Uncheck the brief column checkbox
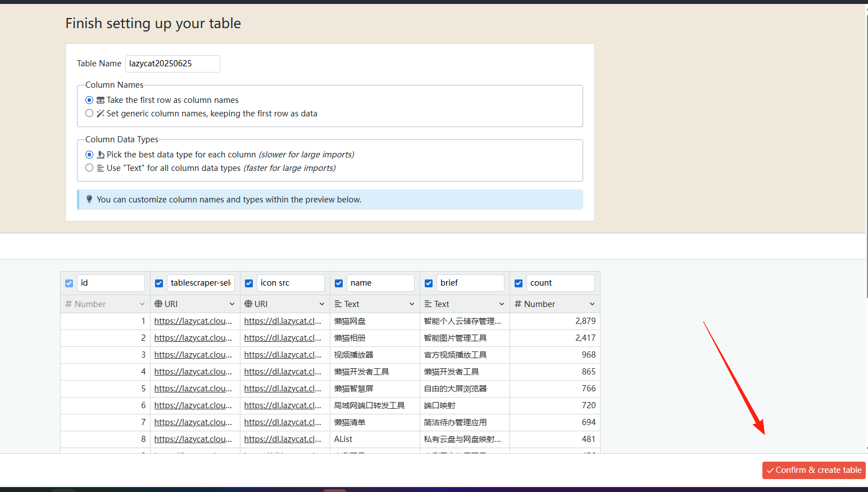This screenshot has height=492, width=868. (x=429, y=283)
